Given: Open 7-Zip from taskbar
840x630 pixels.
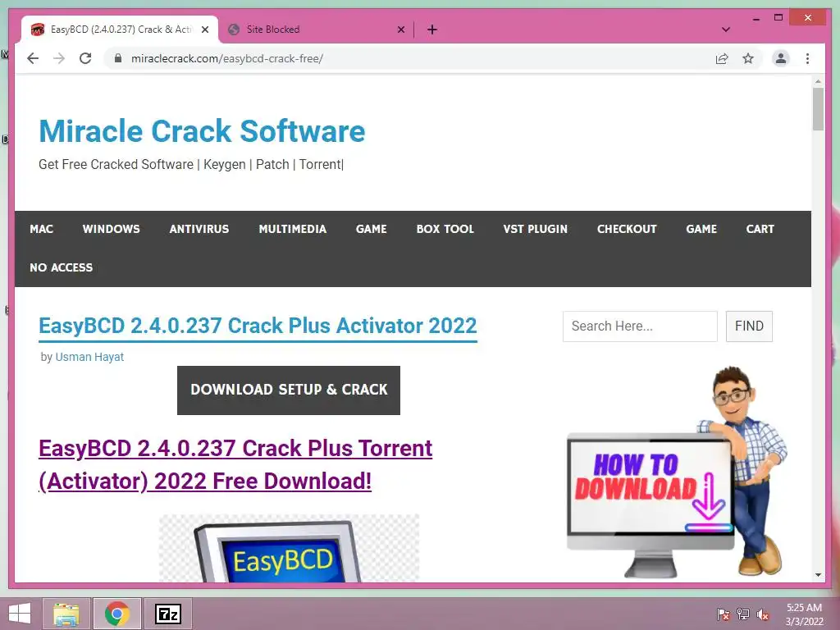Looking at the screenshot, I should (168, 614).
